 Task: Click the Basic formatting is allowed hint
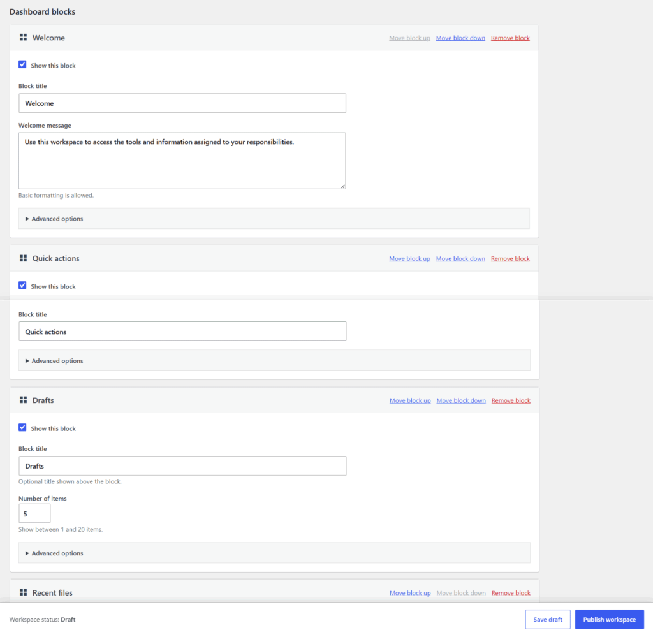pyautogui.click(x=56, y=195)
